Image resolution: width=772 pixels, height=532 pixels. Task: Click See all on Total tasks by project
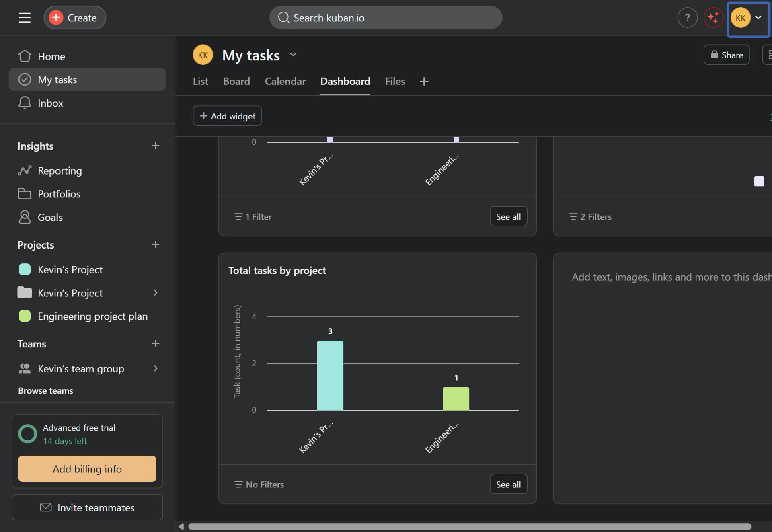coord(508,484)
